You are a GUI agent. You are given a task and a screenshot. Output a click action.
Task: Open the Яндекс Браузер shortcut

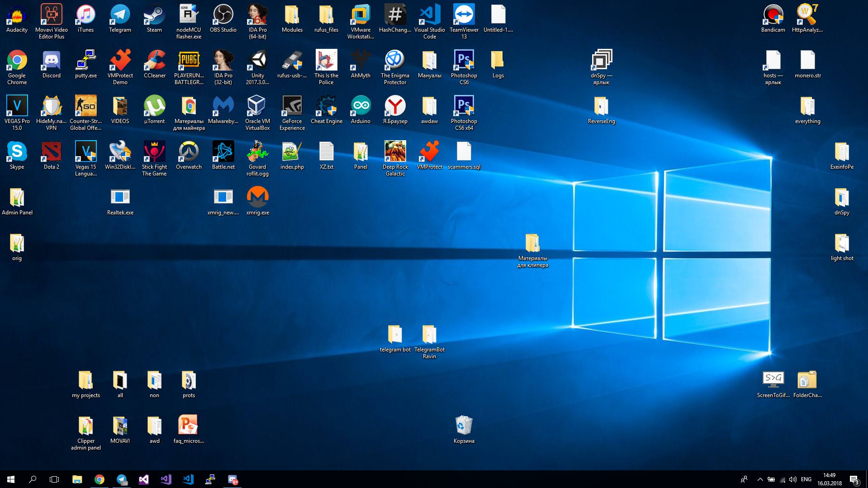pos(395,110)
